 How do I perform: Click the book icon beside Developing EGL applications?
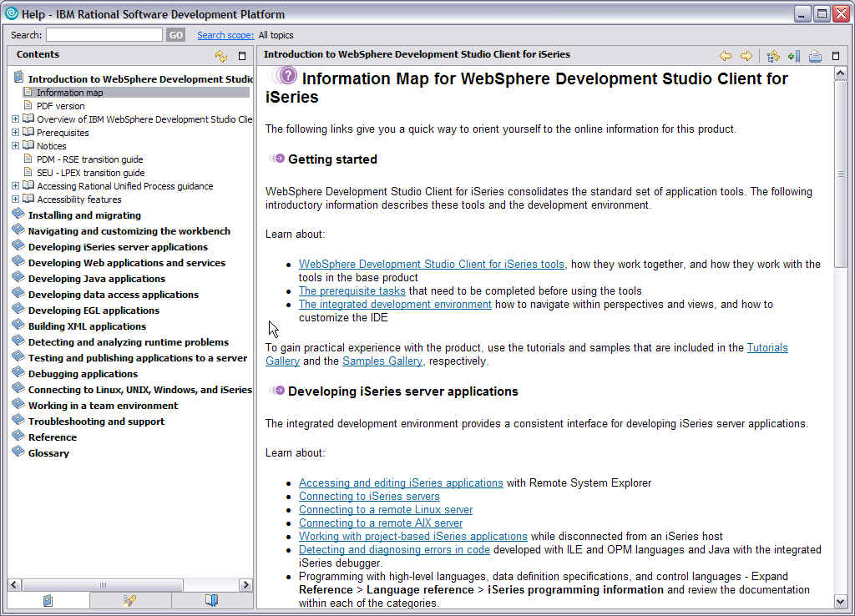[x=18, y=309]
